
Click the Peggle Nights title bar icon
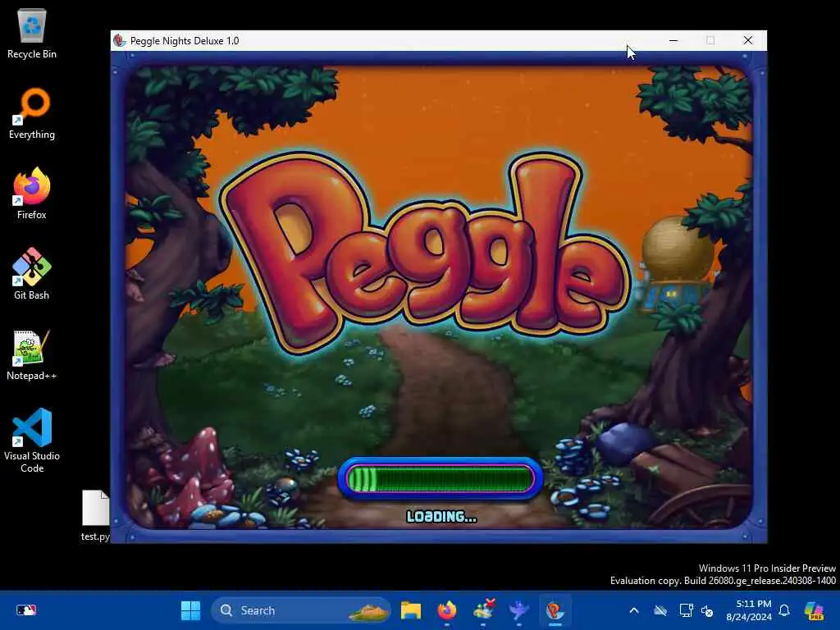120,41
